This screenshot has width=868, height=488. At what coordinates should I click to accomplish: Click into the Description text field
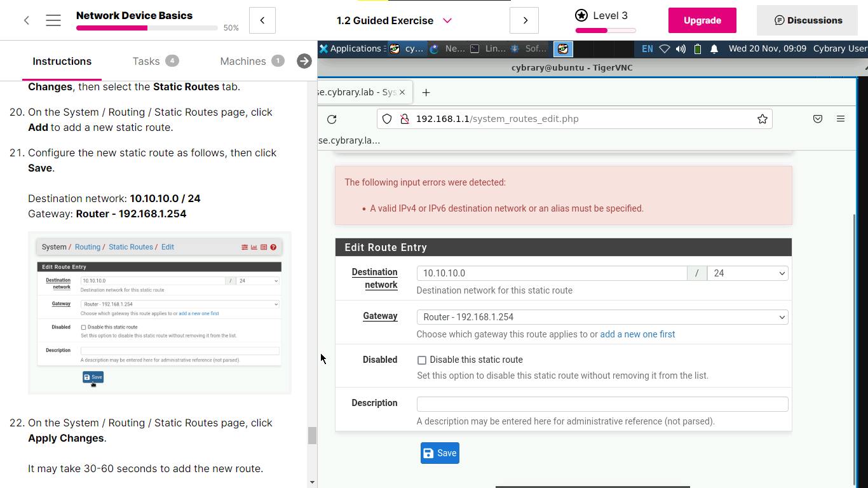602,404
